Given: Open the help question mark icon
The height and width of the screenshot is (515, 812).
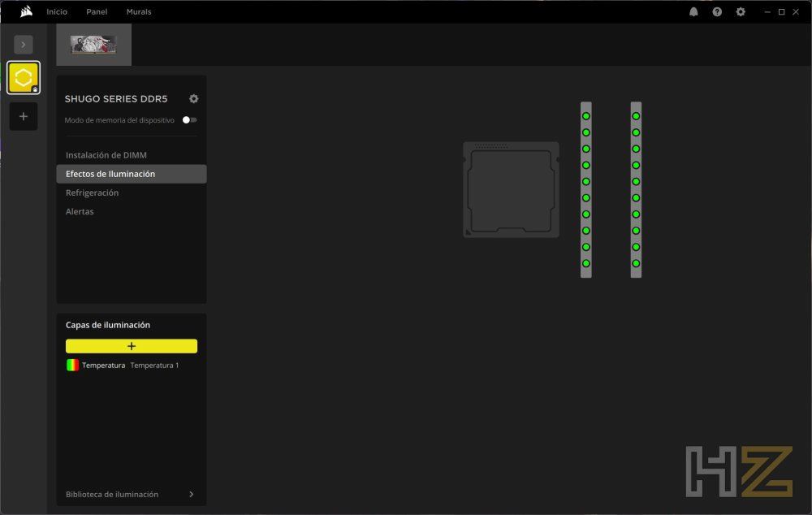Looking at the screenshot, I should pyautogui.click(x=717, y=11).
